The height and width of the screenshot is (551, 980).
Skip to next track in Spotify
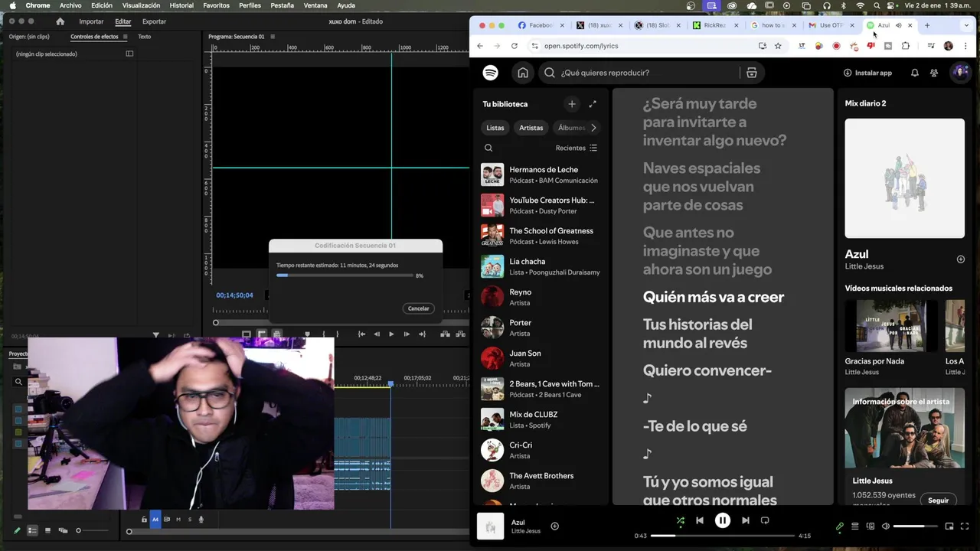pyautogui.click(x=745, y=520)
